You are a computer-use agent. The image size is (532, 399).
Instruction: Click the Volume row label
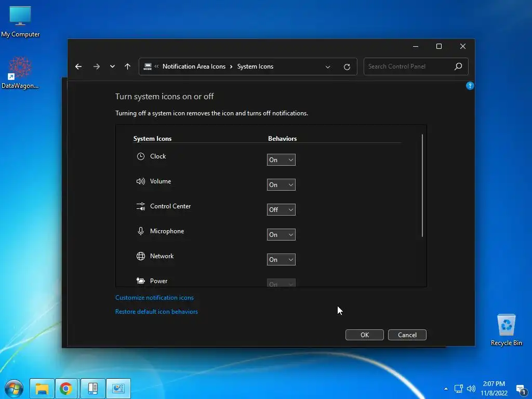click(161, 181)
